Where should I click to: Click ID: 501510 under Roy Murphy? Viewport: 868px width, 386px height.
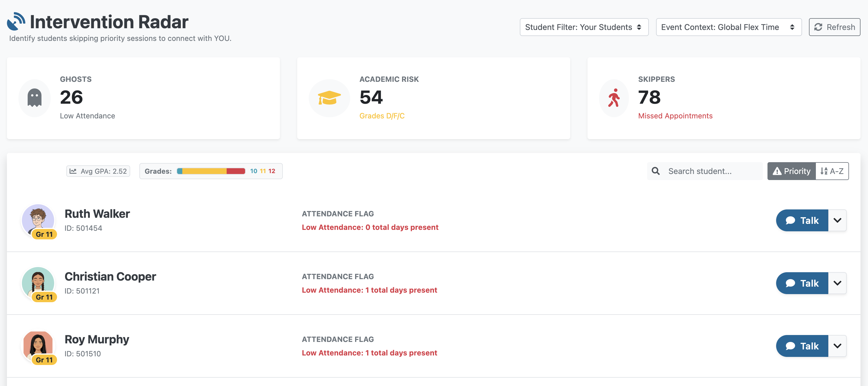[83, 354]
